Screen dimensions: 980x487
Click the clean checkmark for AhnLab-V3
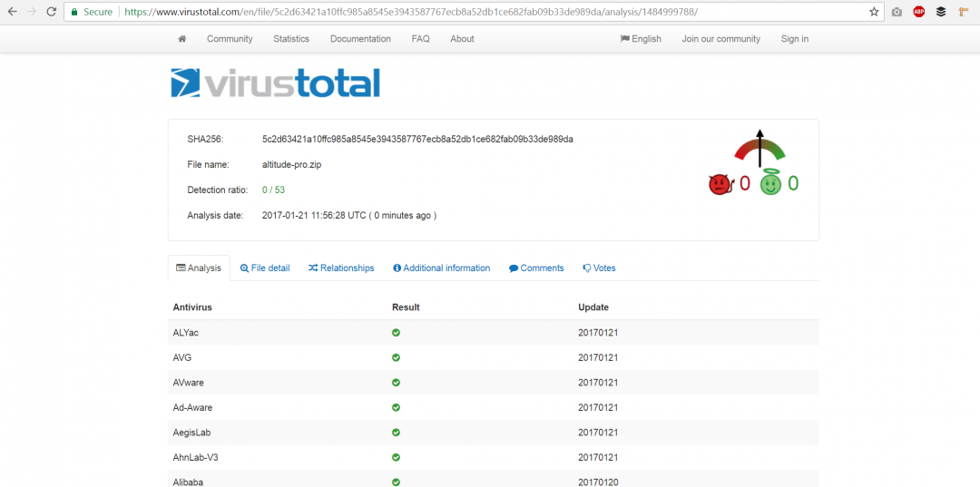396,458
